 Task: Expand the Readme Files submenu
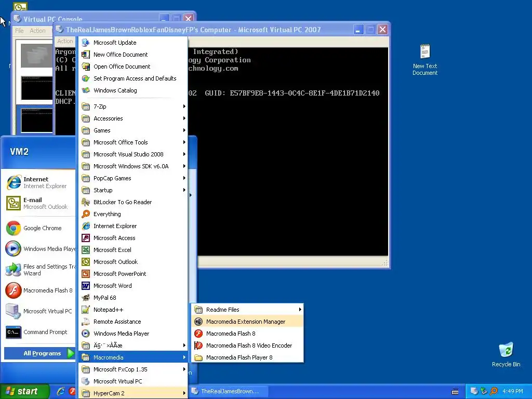247,310
